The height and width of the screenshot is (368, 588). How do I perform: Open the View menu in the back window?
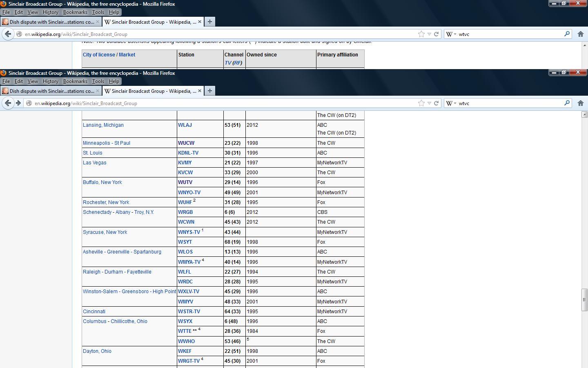click(33, 12)
